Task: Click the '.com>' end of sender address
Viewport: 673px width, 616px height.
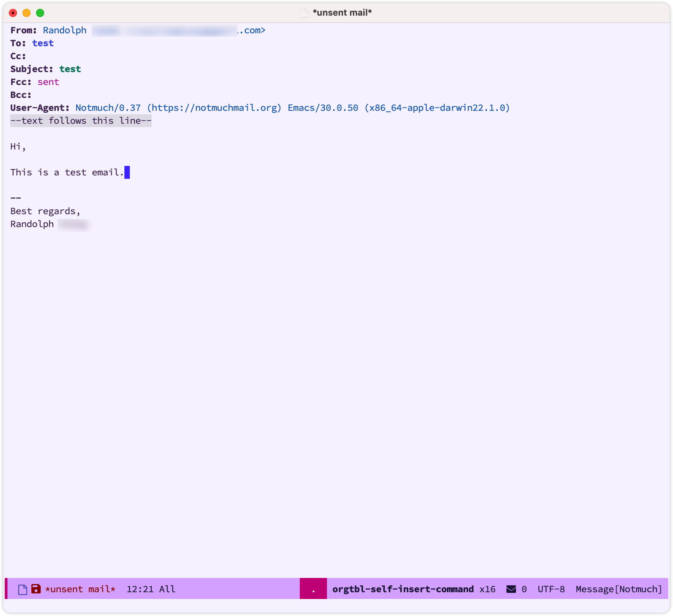Action: click(x=252, y=30)
